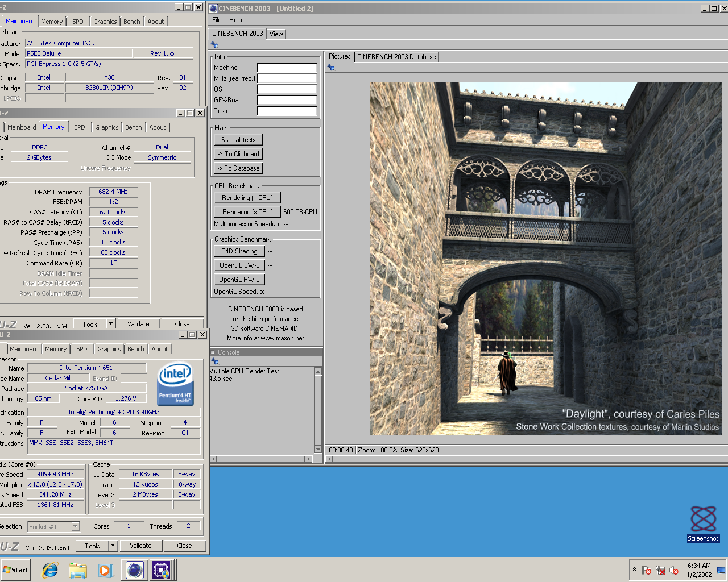Viewport: 728px width, 582px height.
Task: Open About tab in CPU-Z Memory window
Action: 158,127
